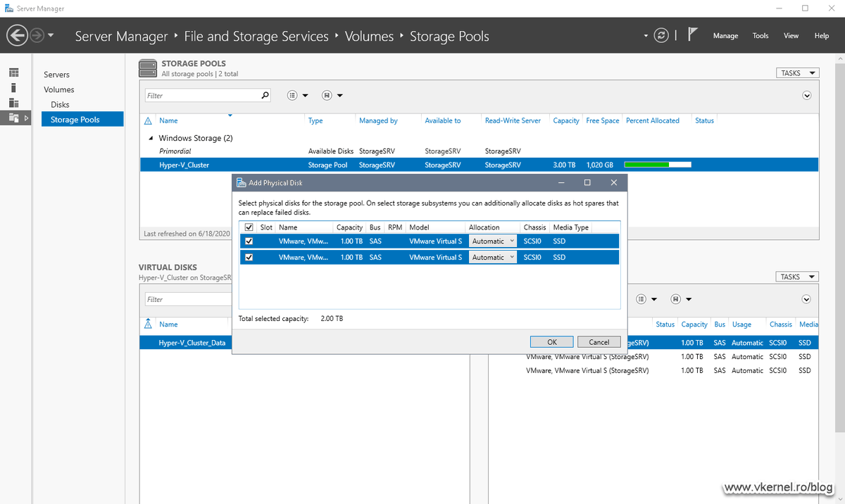This screenshot has height=504, width=845.
Task: Open the breadcrumb dropdown next to refresh
Action: click(646, 36)
